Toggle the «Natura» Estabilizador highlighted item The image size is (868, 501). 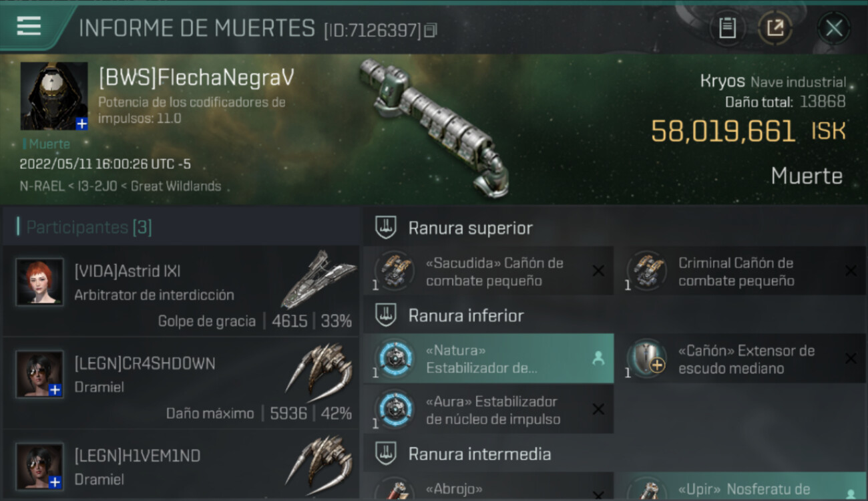pos(488,359)
